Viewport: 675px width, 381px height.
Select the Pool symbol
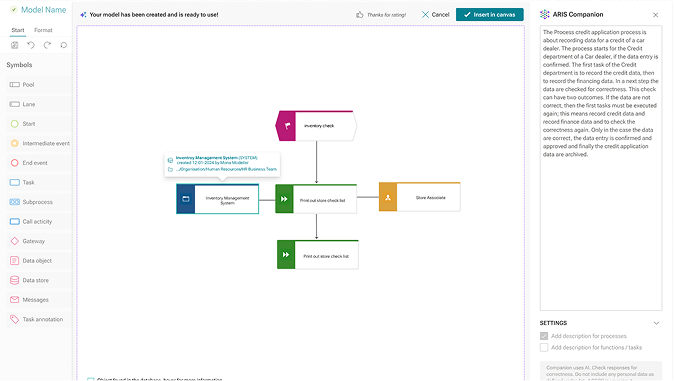39,85
